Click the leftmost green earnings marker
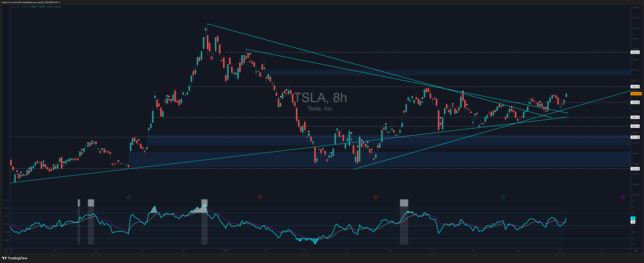644x263 pixels. tap(129, 198)
